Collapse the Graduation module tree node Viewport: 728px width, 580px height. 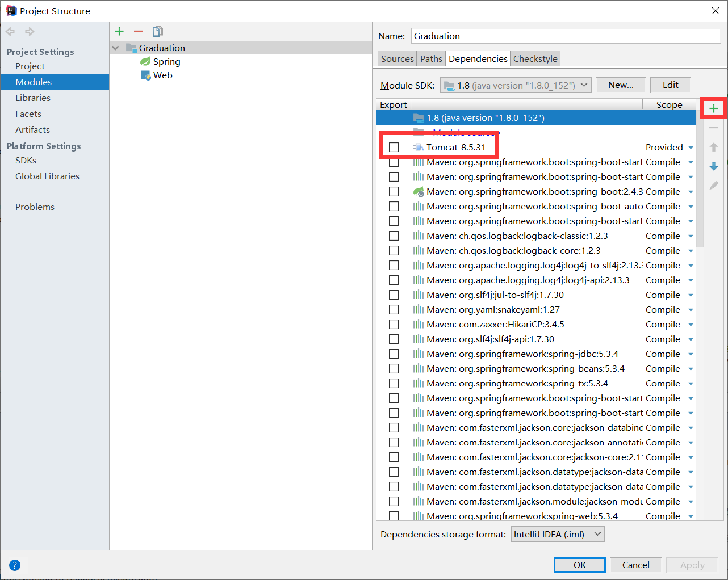point(116,48)
